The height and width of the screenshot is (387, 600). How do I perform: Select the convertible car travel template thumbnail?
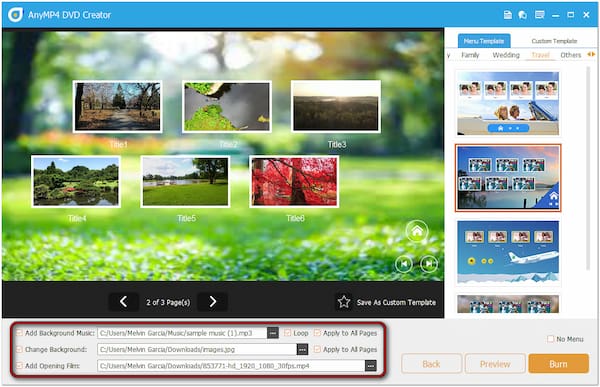click(x=508, y=103)
